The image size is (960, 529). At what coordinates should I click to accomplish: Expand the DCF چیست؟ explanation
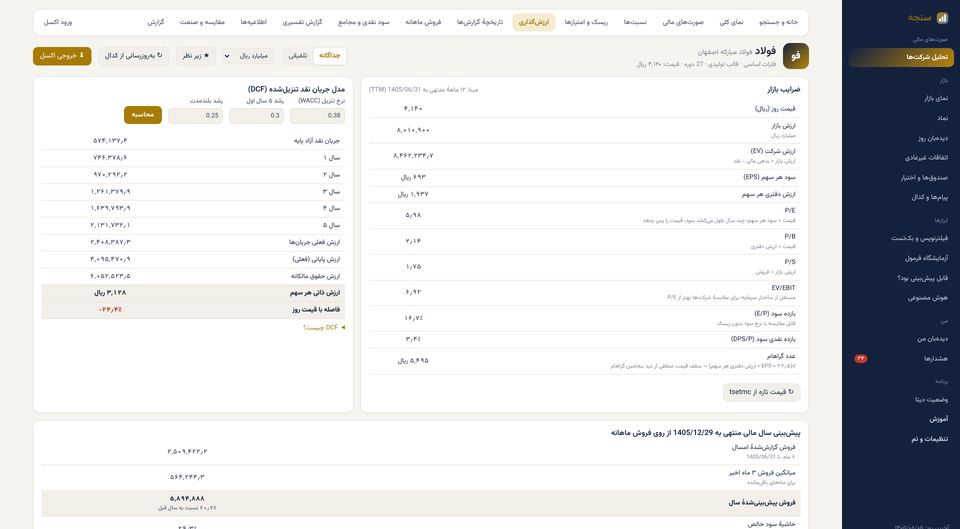click(x=324, y=328)
